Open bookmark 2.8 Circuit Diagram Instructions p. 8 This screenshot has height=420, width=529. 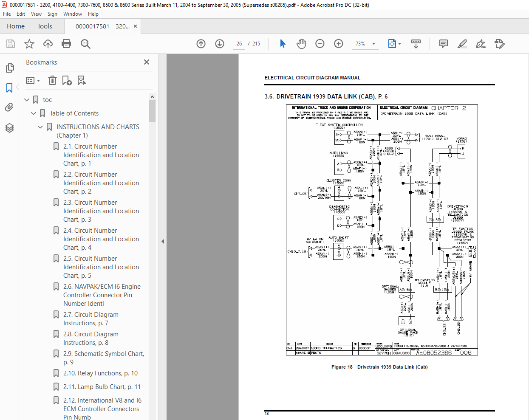(91, 338)
